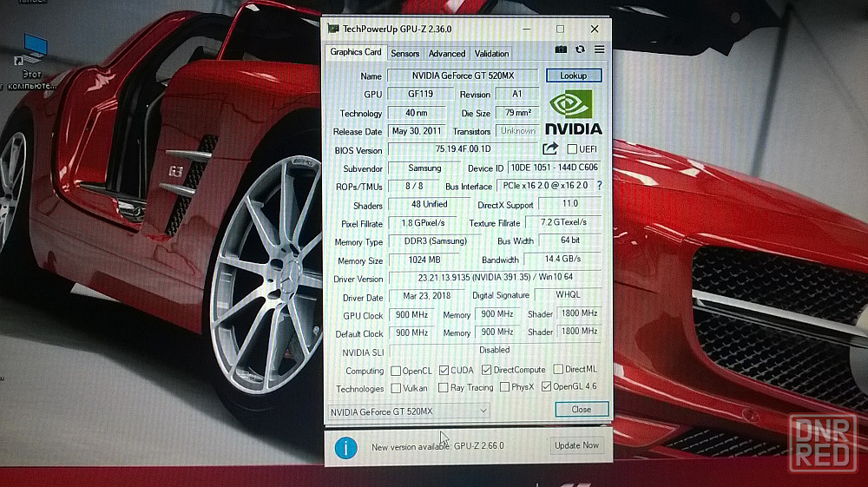The image size is (868, 487).
Task: Click the Subvendor value Samsung
Action: (424, 168)
